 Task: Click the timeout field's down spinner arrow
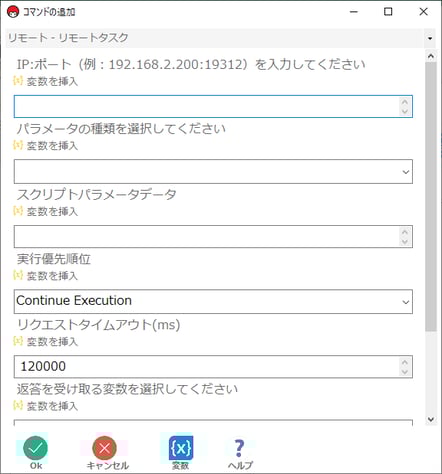coord(405,372)
